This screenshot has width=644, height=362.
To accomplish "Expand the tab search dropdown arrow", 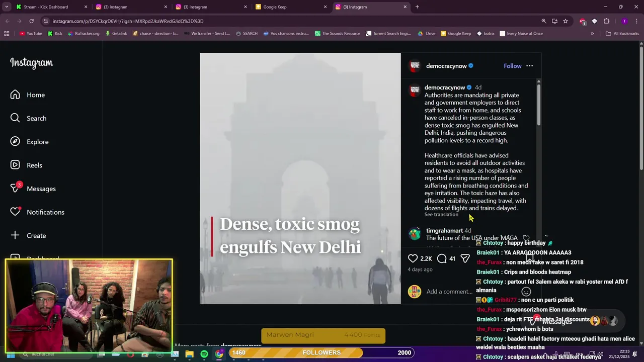I will coord(7,7).
